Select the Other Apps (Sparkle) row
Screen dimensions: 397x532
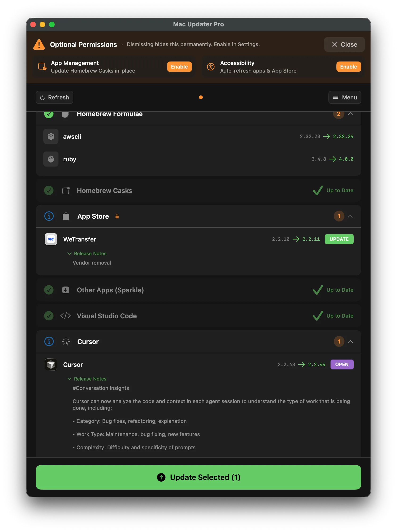(x=198, y=290)
